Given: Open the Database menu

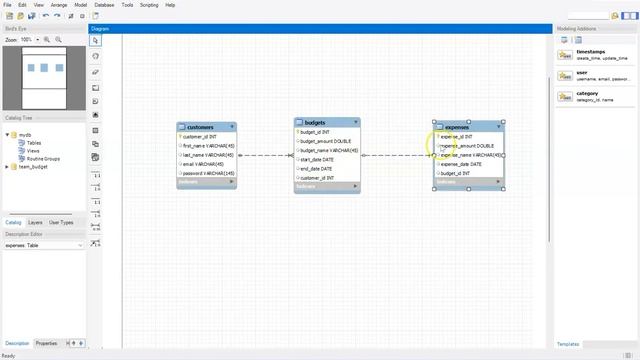Looking at the screenshot, I should point(104,5).
